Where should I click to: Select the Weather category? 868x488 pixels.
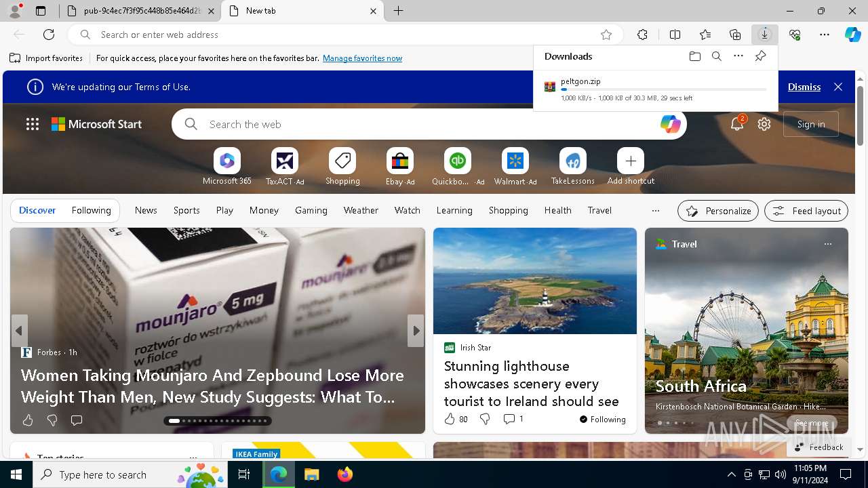361,211
